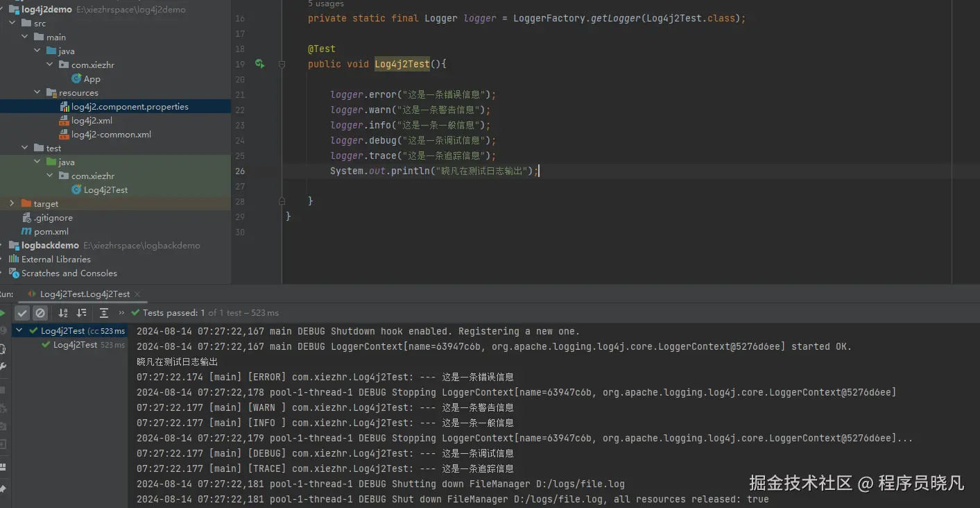Image resolution: width=980 pixels, height=508 pixels.
Task: Click the logger.debug code line
Action: pyautogui.click(x=413, y=140)
